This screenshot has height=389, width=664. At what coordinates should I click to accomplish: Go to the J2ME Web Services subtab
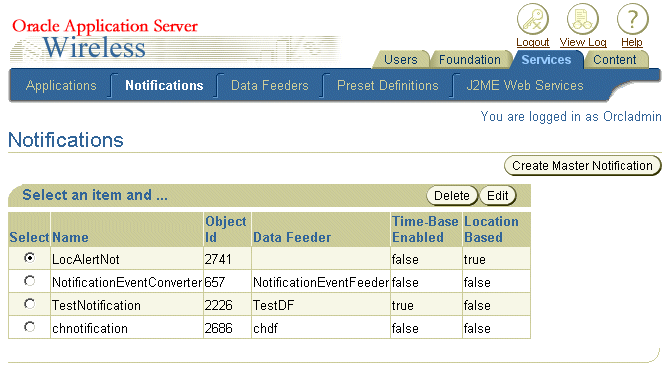(x=525, y=86)
